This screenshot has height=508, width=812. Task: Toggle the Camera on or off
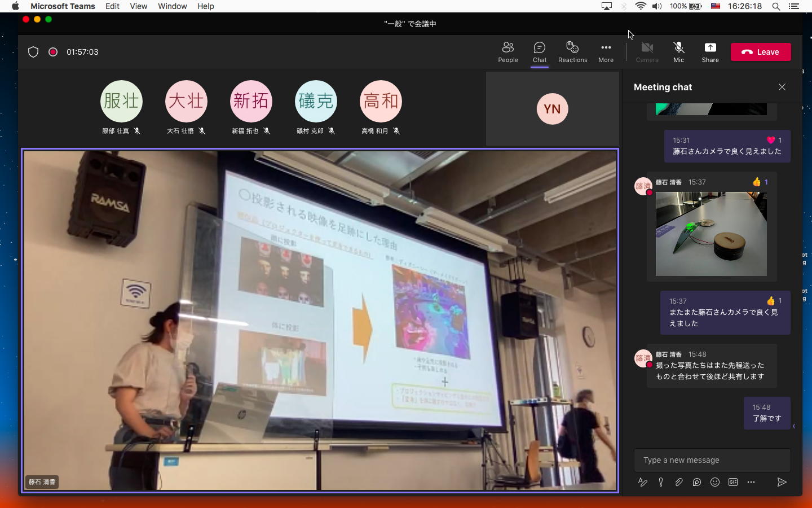click(x=647, y=52)
